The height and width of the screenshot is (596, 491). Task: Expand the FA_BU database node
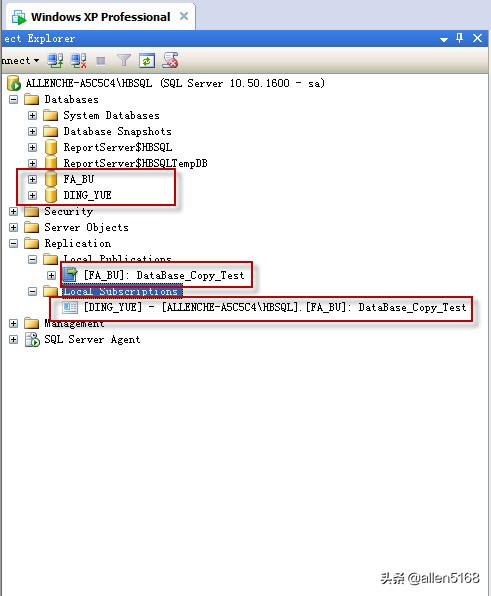coord(33,179)
